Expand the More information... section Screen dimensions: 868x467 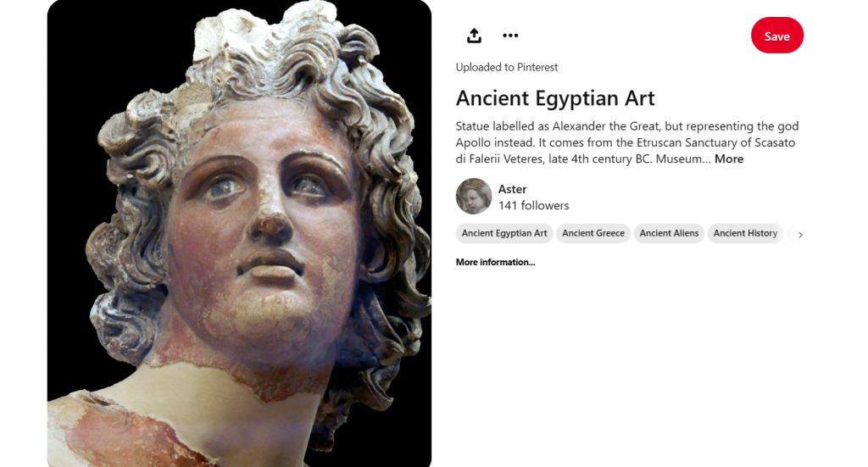tap(495, 262)
